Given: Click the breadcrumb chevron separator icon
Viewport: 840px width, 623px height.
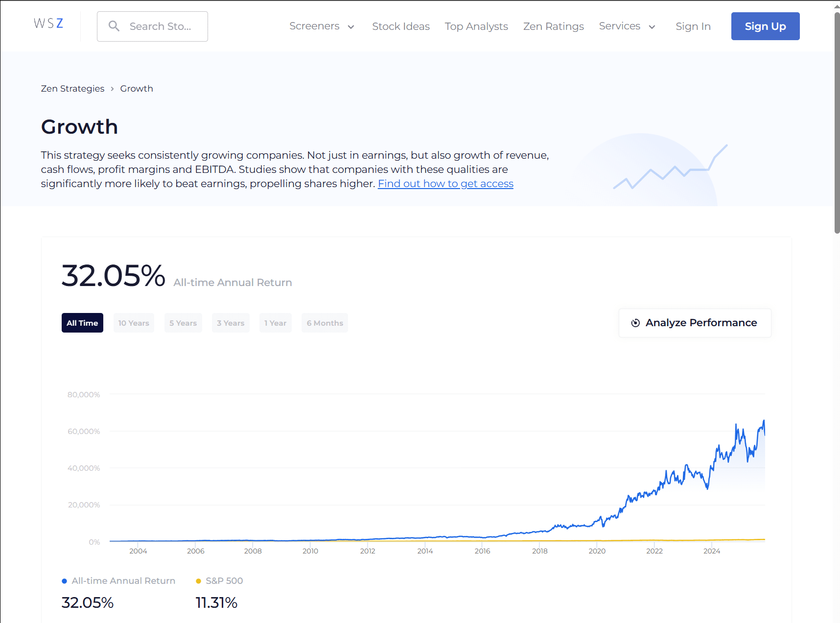Looking at the screenshot, I should [x=112, y=89].
